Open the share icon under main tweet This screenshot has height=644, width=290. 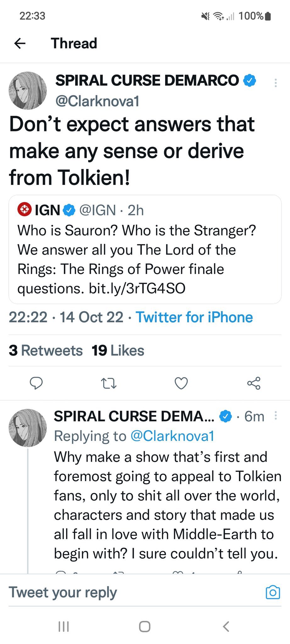(254, 383)
